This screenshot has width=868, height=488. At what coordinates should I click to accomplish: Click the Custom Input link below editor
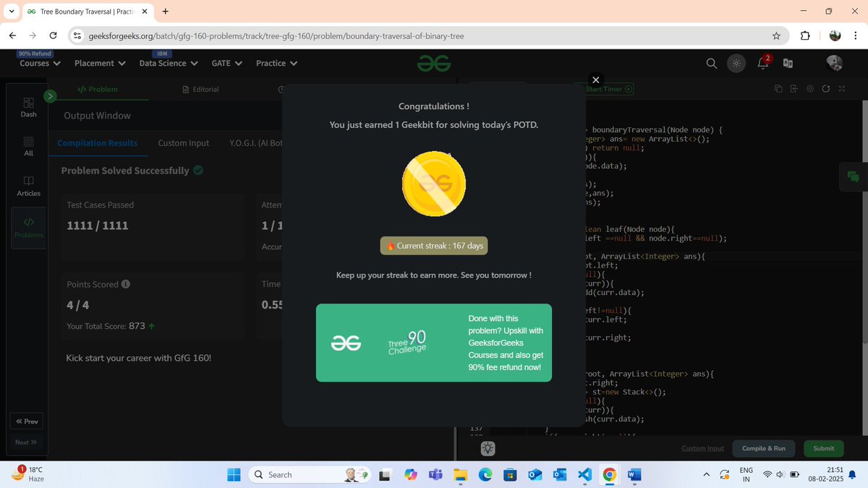pos(702,448)
